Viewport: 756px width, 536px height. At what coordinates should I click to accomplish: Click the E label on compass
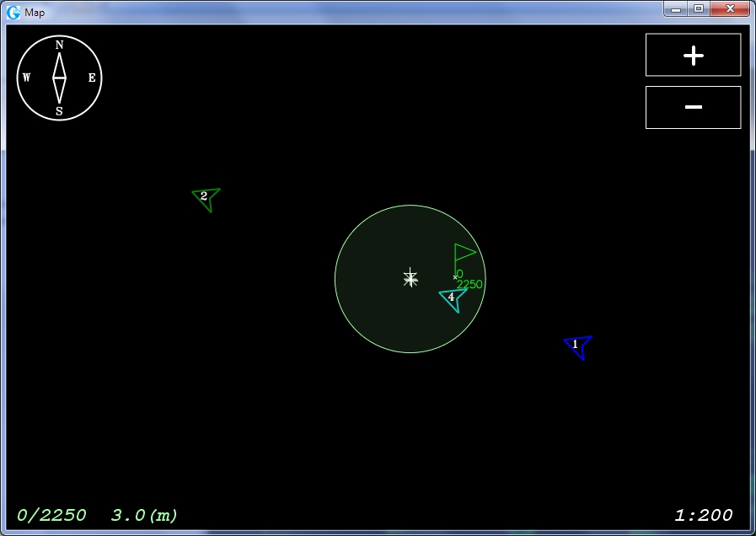point(92,78)
